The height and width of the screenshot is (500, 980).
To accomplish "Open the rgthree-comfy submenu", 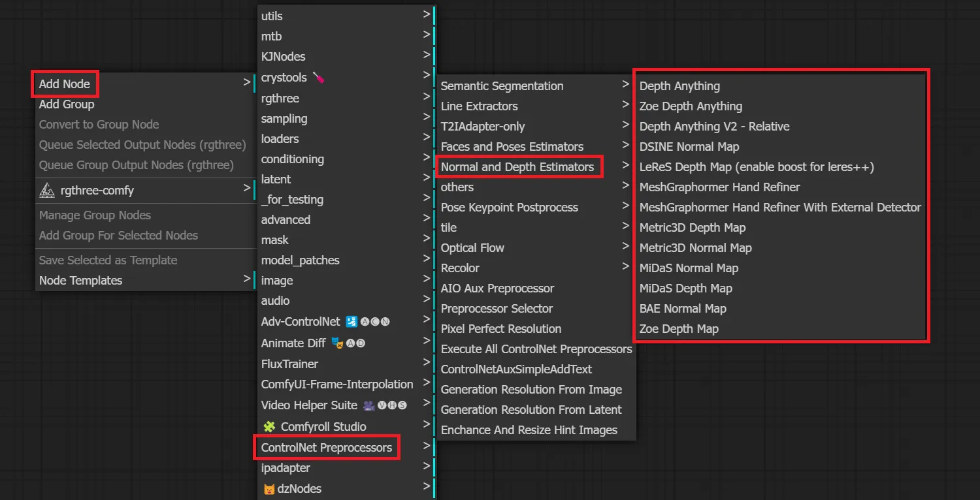I will click(x=145, y=190).
